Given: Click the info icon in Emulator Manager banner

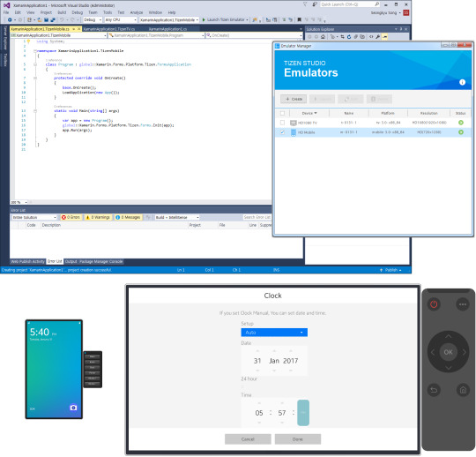Looking at the screenshot, I should (462, 82).
